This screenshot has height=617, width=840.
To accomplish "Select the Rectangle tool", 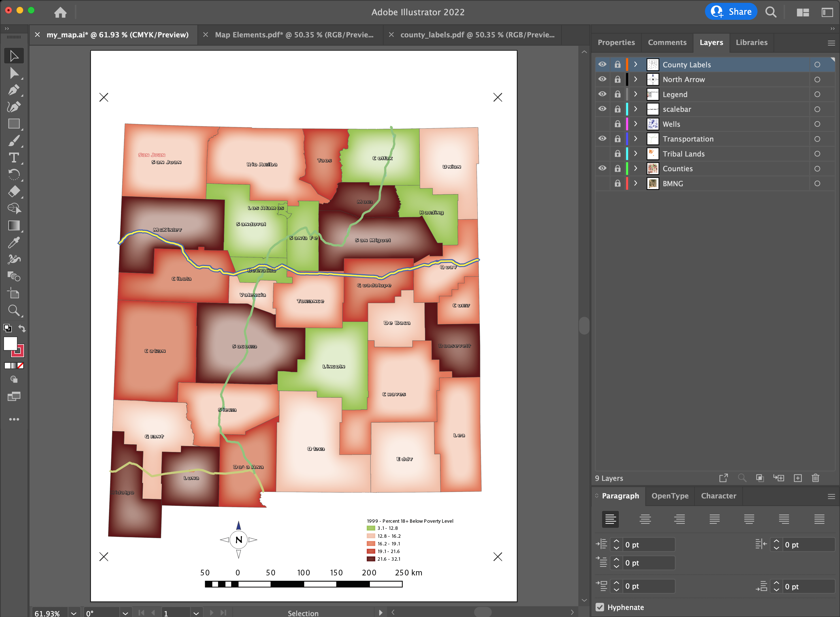I will (14, 124).
